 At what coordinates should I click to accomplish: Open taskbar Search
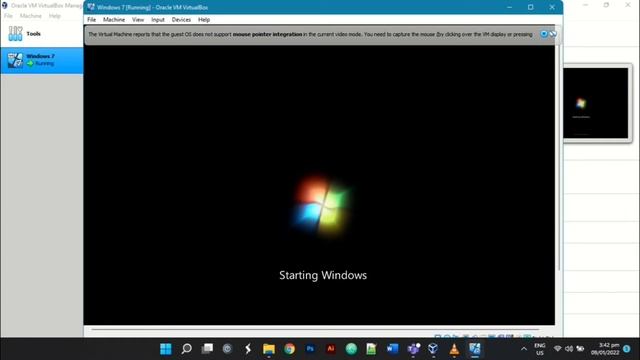tap(187, 349)
